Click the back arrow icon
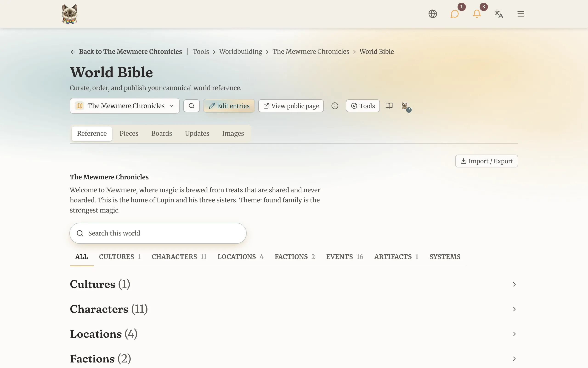The width and height of the screenshot is (588, 368). tap(73, 52)
